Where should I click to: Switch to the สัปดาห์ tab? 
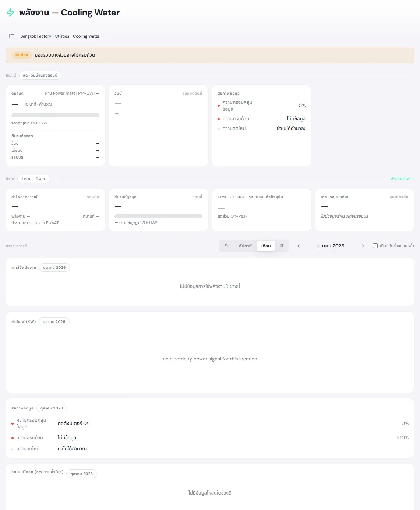[x=245, y=246]
